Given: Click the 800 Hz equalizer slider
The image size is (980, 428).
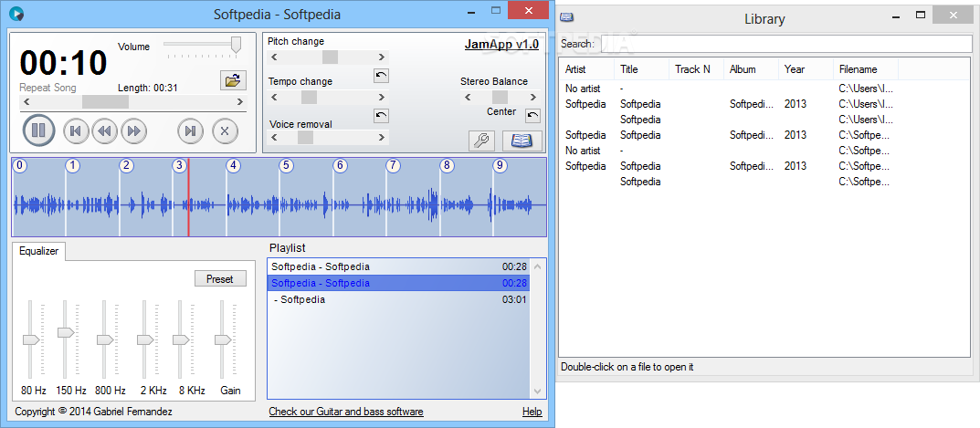Looking at the screenshot, I should click(x=104, y=339).
